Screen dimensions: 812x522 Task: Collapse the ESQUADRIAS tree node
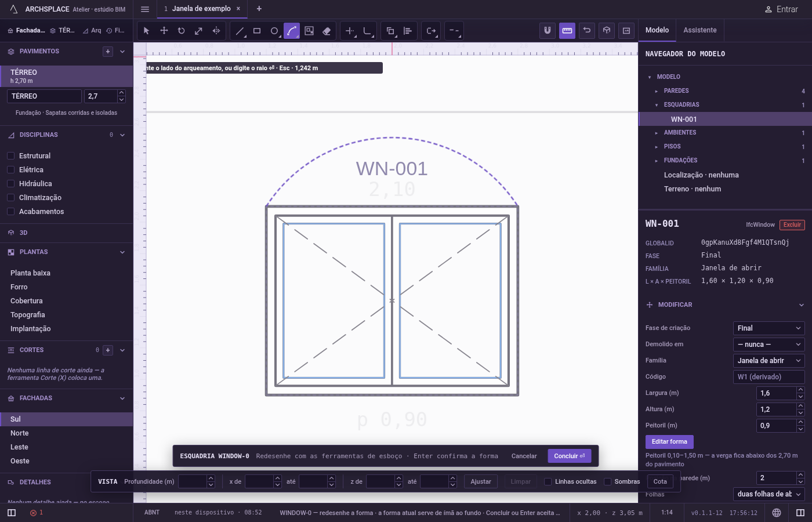pyautogui.click(x=657, y=105)
